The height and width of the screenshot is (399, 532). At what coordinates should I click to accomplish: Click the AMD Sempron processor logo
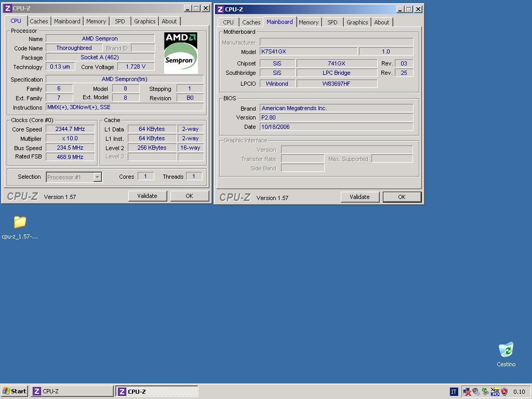point(181,53)
